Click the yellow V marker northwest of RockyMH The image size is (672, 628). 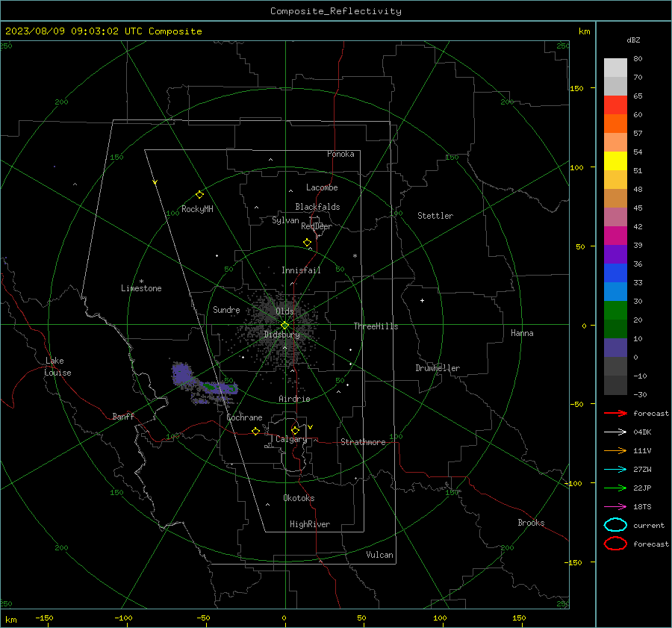(155, 182)
